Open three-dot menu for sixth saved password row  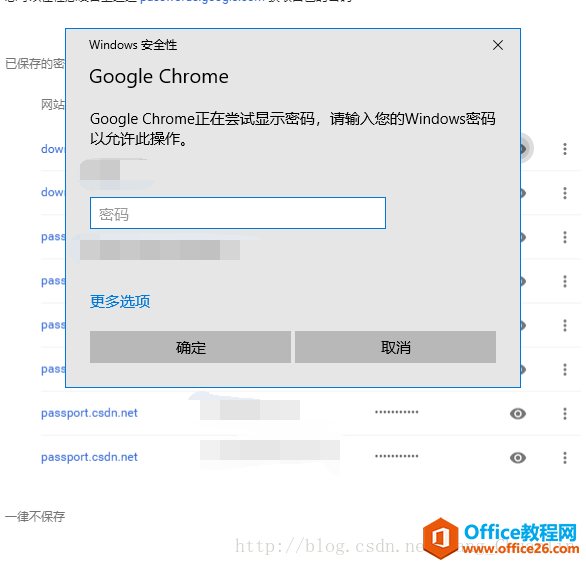click(x=565, y=369)
